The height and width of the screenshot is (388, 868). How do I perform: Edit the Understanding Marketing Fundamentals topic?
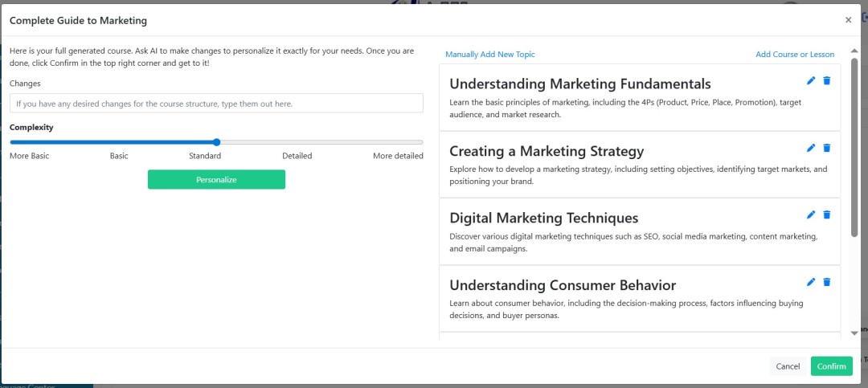tap(811, 81)
